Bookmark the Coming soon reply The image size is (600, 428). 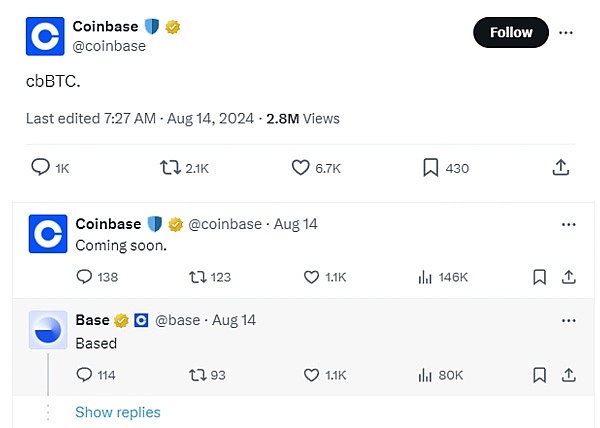[540, 277]
